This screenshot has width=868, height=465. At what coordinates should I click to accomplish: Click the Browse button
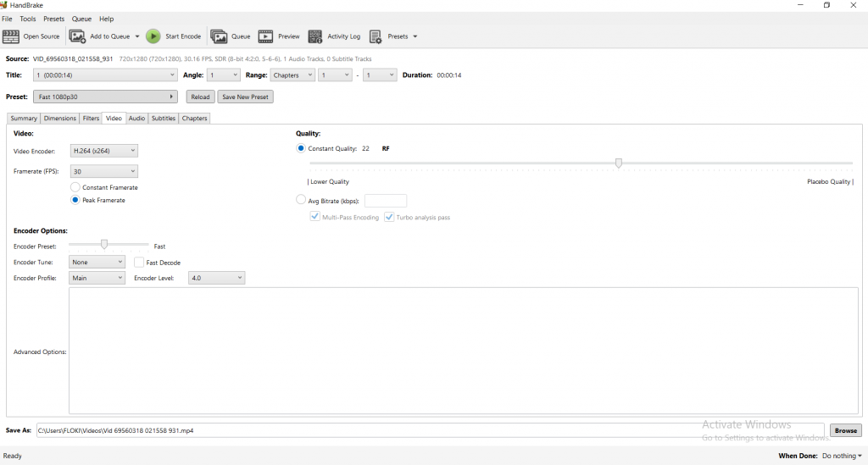pos(845,430)
